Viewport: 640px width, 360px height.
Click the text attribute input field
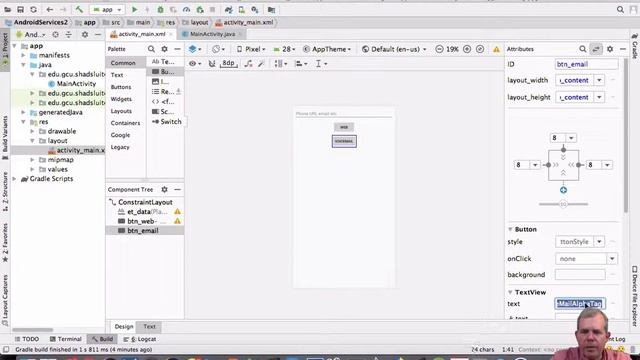point(580,304)
